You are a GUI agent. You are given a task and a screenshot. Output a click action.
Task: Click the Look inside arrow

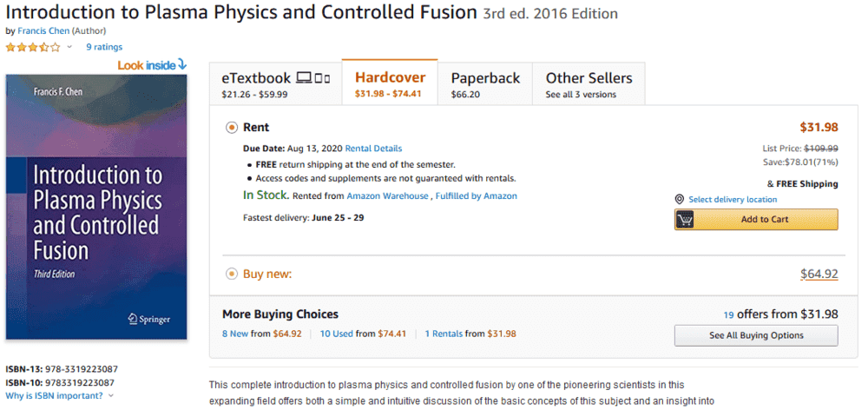tap(181, 64)
